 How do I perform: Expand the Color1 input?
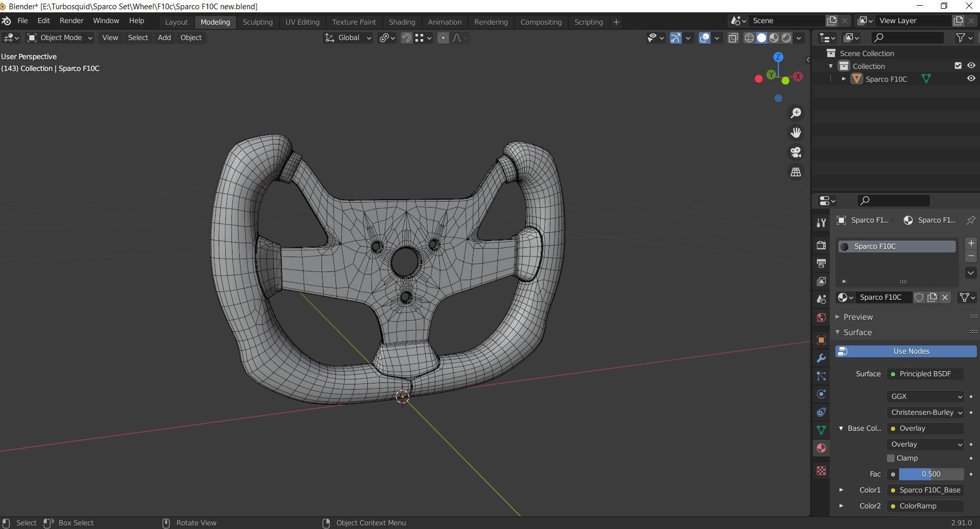[841, 490]
